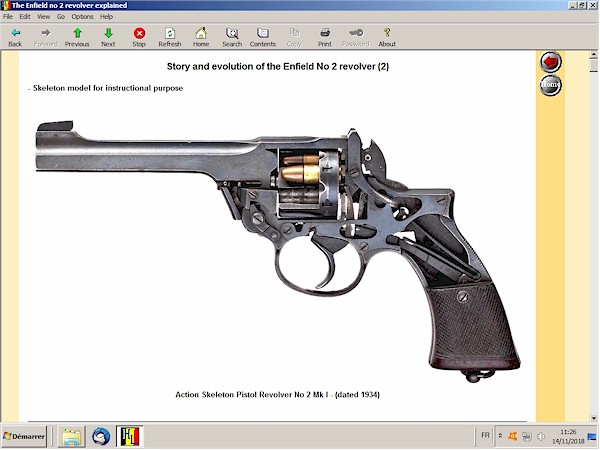Click the Démarrer start button
The image size is (600, 450).
pyautogui.click(x=24, y=436)
